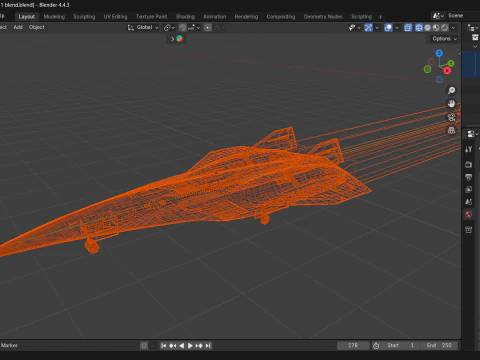This screenshot has width=480, height=360.
Task: Click the Scene name field
Action: [x=463, y=16]
